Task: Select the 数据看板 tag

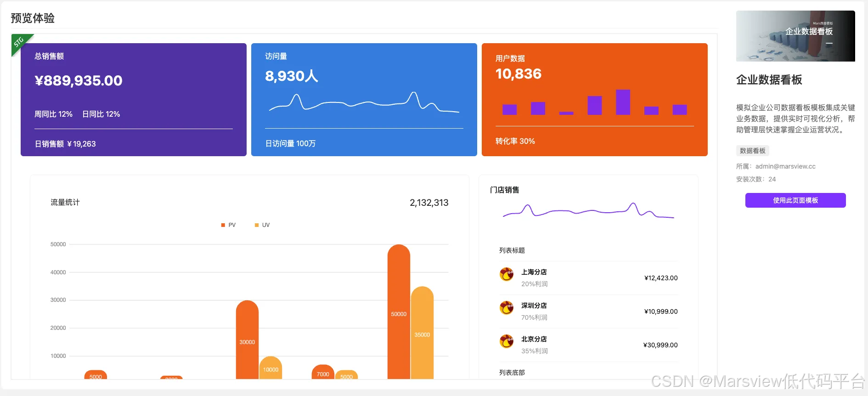Action: [753, 151]
